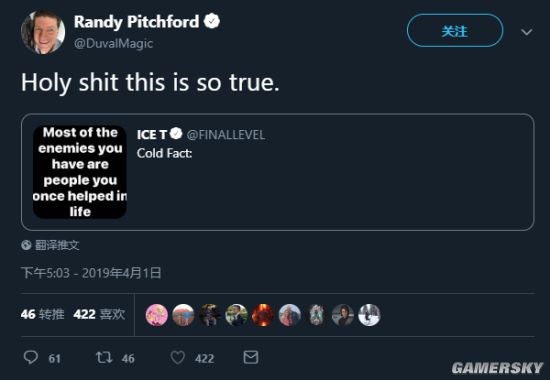
Task: Like the tweet with heart icon
Action: pos(177,358)
